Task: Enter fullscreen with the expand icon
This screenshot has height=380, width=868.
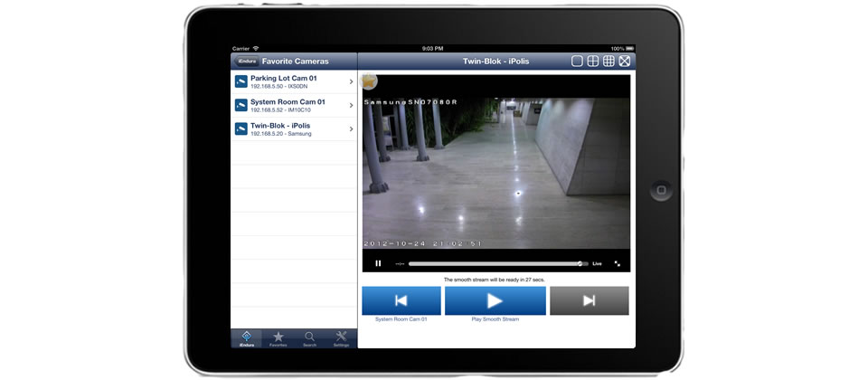Action: [618, 263]
